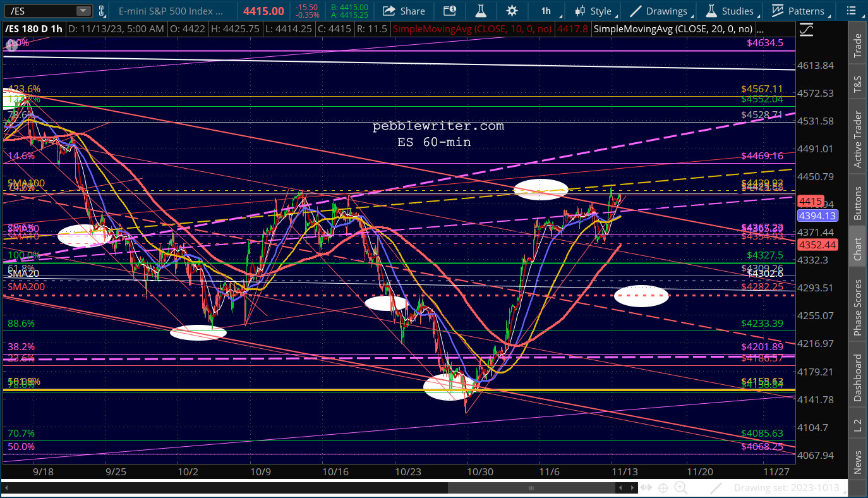This screenshot has width=868, height=498.
Task: Open the Buttons sidebar tab
Action: 857,203
